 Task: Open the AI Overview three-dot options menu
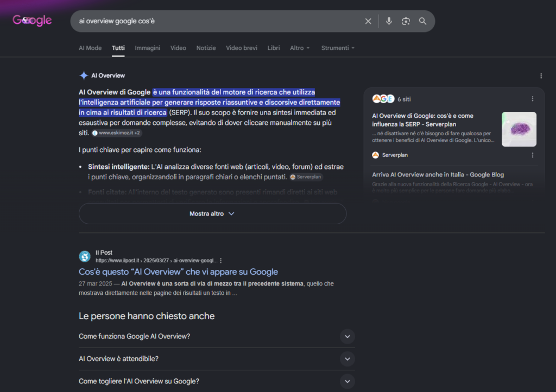(x=541, y=76)
